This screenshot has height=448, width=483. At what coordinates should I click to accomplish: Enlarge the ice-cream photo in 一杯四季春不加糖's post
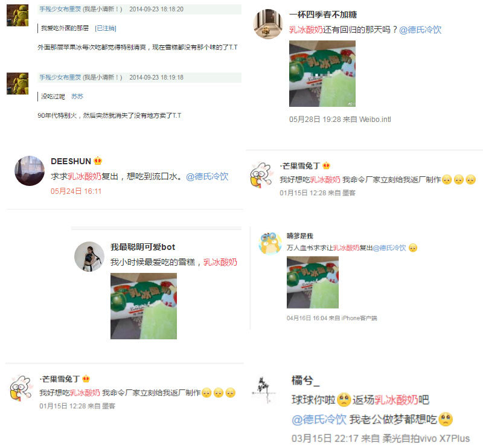click(x=322, y=74)
